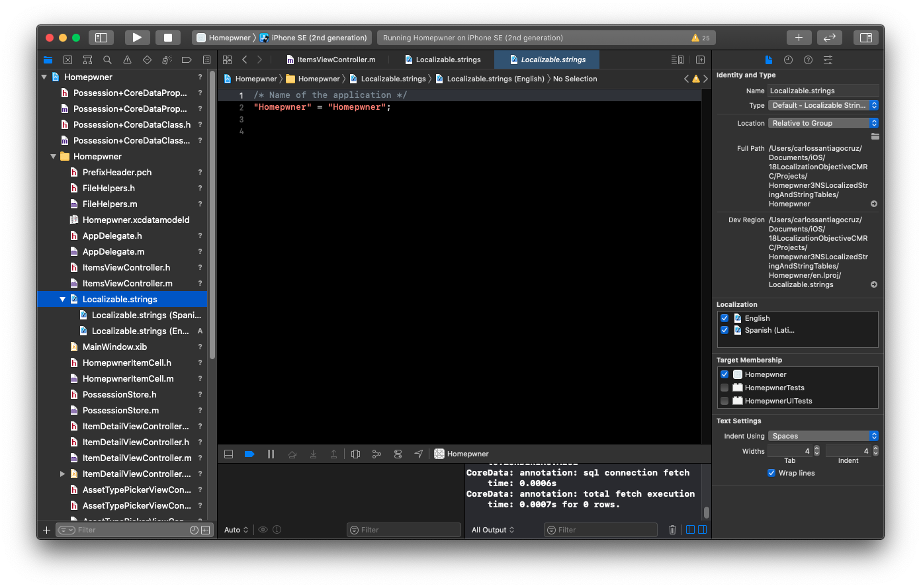Image resolution: width=921 pixels, height=588 pixels.
Task: Open the Library with the plus button
Action: pos(799,38)
